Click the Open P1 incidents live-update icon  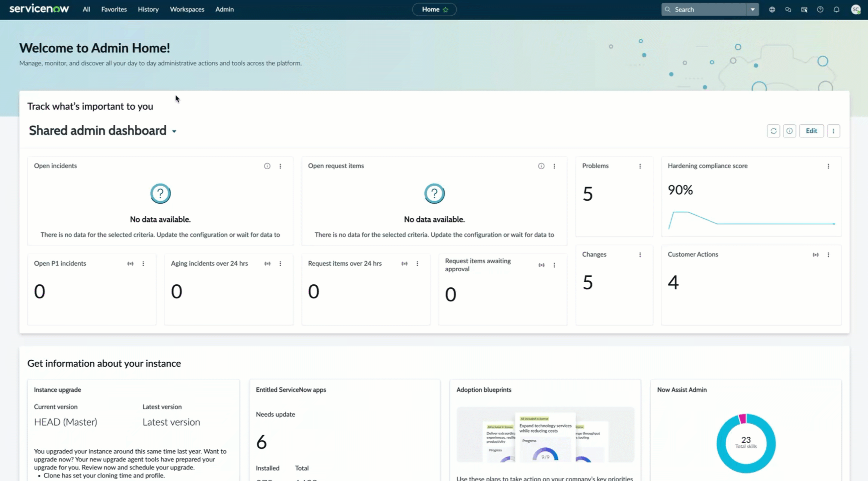point(130,264)
